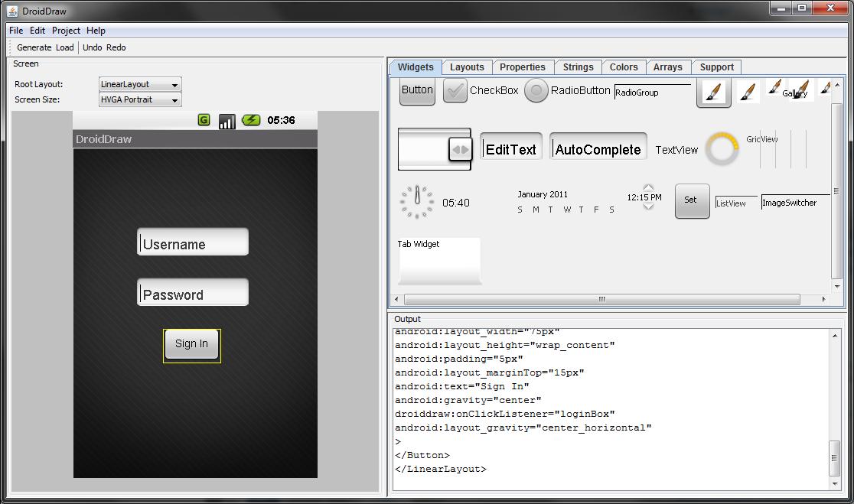The image size is (854, 504).
Task: Pick the Button widget from the palette
Action: point(417,91)
